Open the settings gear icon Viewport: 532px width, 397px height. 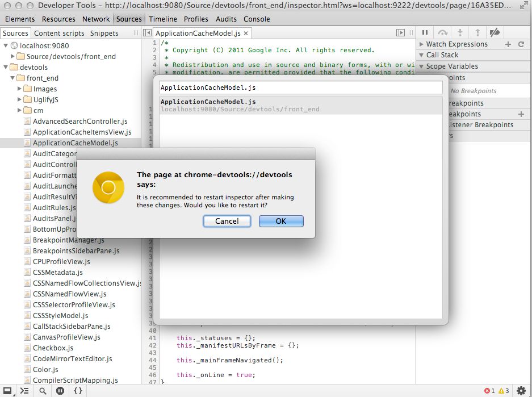click(521, 391)
